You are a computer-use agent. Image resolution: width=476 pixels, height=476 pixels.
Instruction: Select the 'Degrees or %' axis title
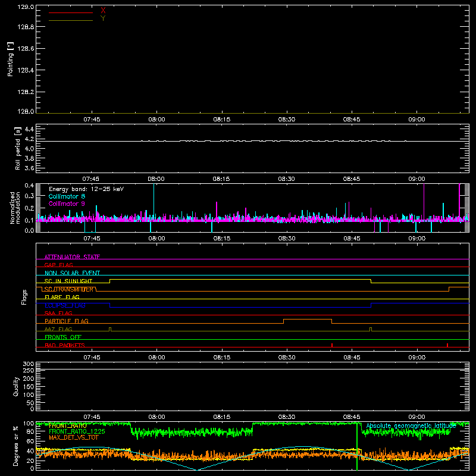click(x=16, y=446)
